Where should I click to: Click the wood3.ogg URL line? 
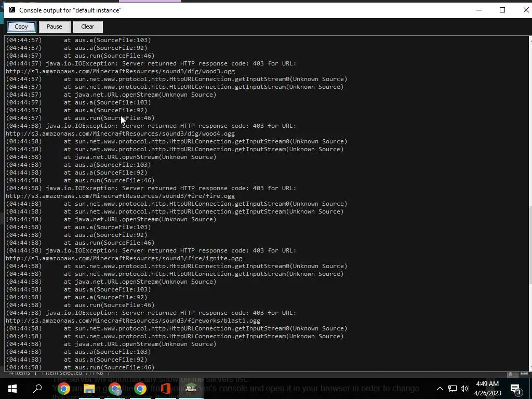point(121,71)
